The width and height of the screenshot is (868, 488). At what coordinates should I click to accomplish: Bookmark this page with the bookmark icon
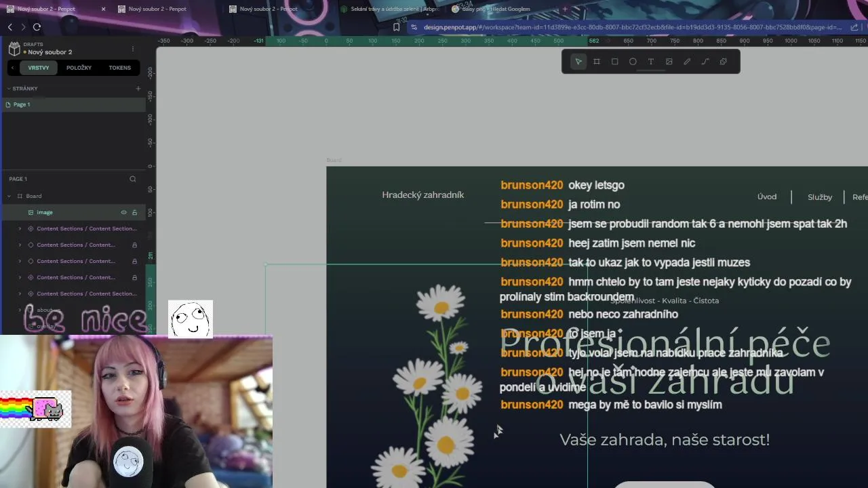397,27
